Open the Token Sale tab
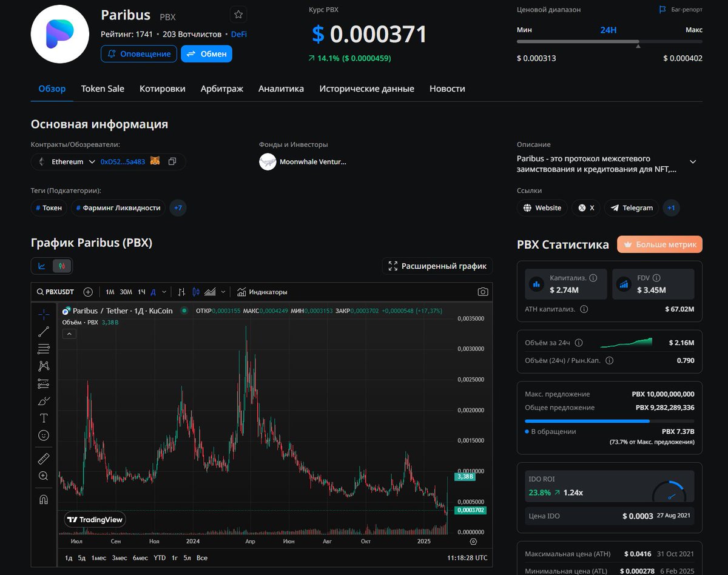The width and height of the screenshot is (728, 575). [x=103, y=89]
